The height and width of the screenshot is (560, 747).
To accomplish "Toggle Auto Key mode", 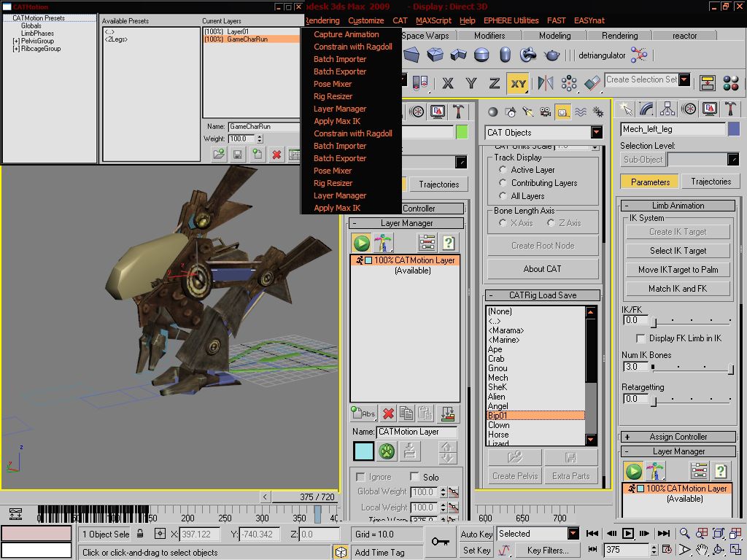I will (x=476, y=534).
